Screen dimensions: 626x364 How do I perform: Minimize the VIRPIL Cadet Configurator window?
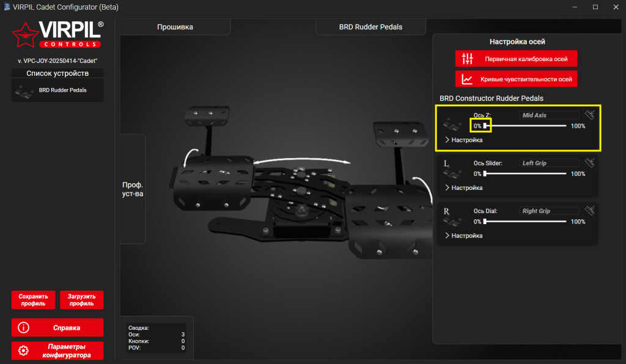tap(575, 7)
